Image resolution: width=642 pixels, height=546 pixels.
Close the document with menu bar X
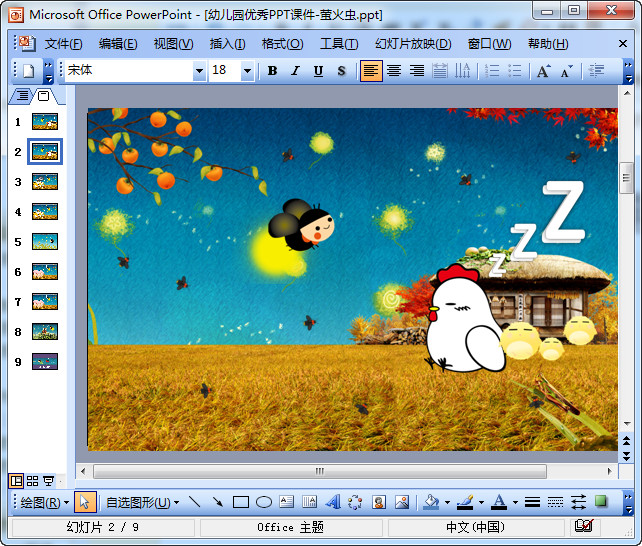623,43
